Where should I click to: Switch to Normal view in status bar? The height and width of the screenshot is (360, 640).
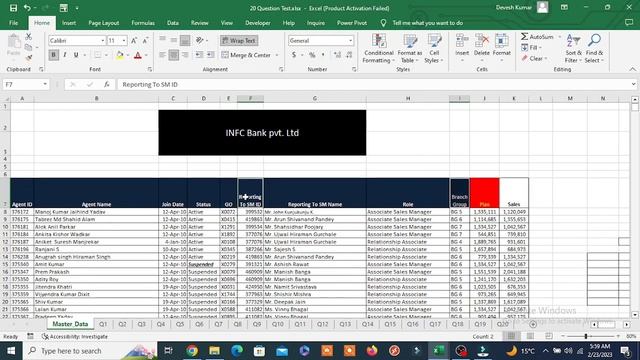click(x=511, y=336)
